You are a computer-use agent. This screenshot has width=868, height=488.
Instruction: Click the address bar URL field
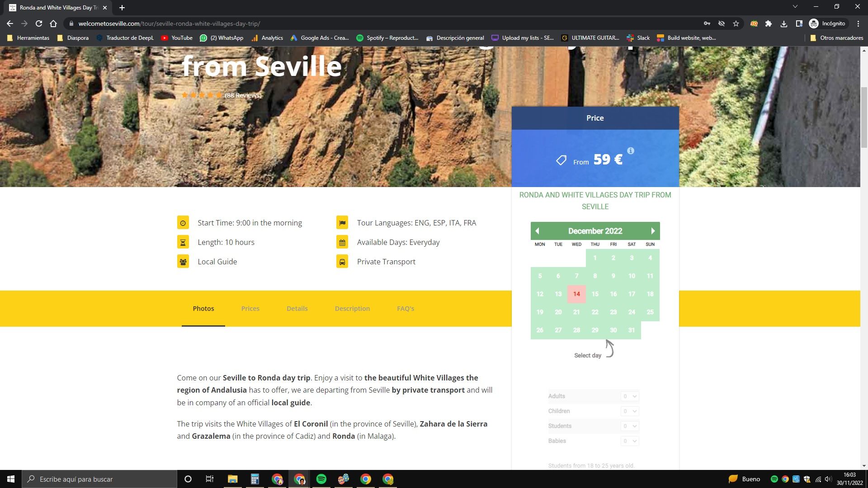tap(384, 23)
